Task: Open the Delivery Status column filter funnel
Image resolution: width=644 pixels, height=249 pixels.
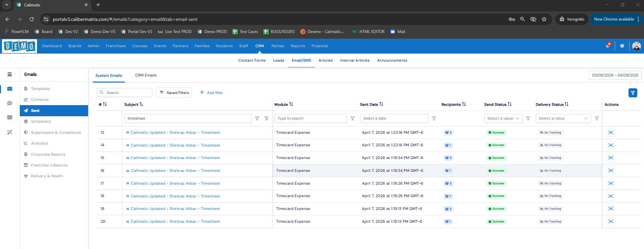Action: click(597, 119)
